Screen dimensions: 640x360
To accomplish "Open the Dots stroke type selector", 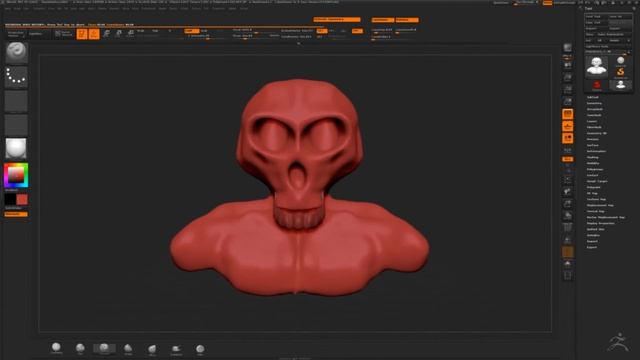I will [16, 76].
